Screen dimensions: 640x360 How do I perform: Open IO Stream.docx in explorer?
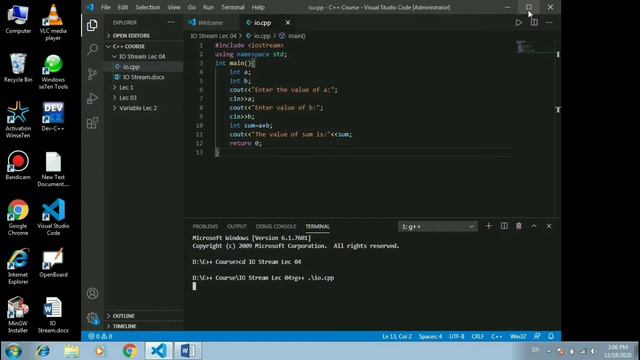click(144, 77)
